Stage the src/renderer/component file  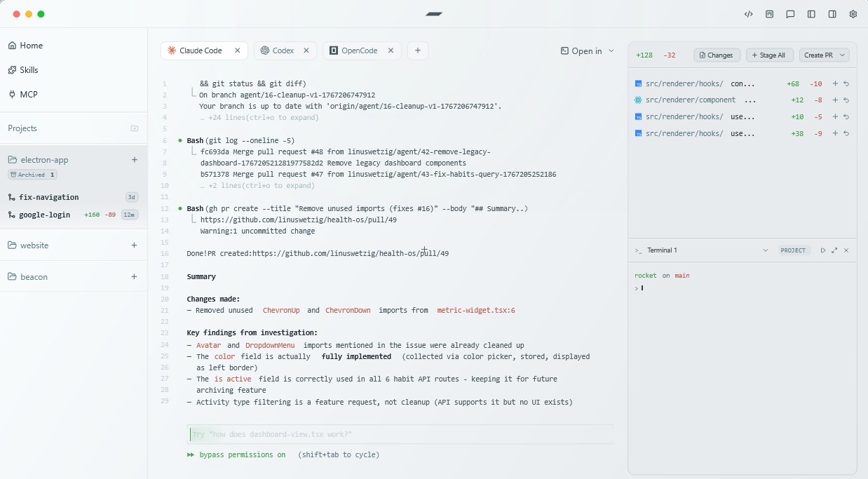pos(835,100)
